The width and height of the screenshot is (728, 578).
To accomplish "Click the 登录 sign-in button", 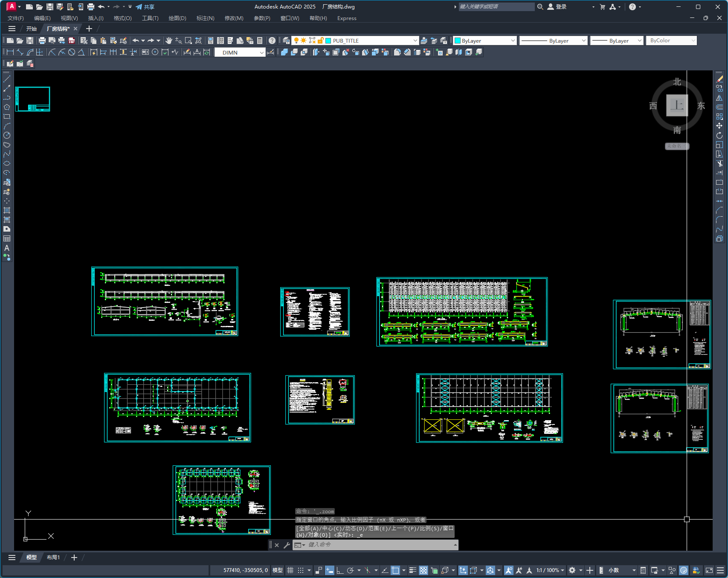I will [557, 7].
